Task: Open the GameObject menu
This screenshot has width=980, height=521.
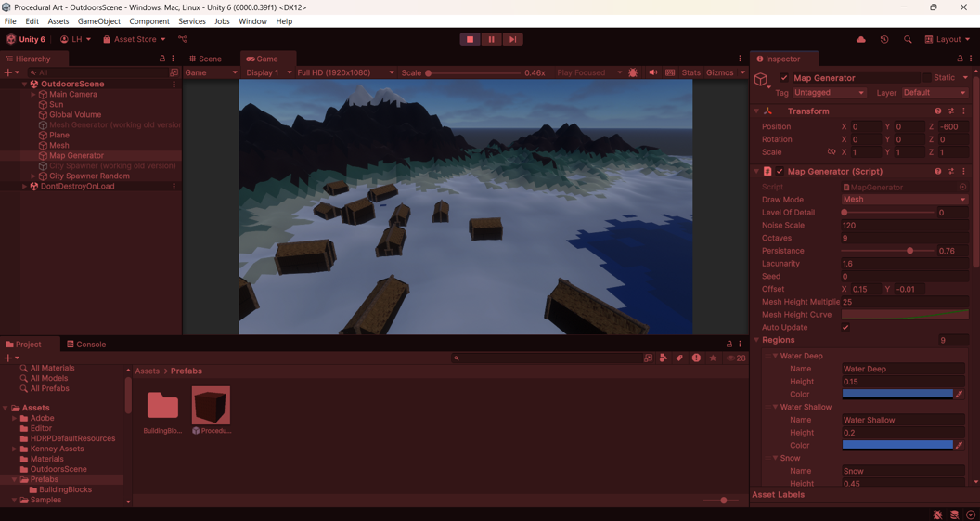Action: coord(99,21)
